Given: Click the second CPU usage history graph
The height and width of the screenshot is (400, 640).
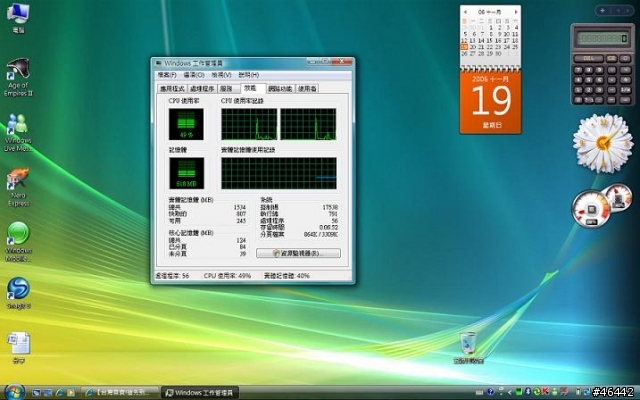Looking at the screenshot, I should [x=309, y=124].
